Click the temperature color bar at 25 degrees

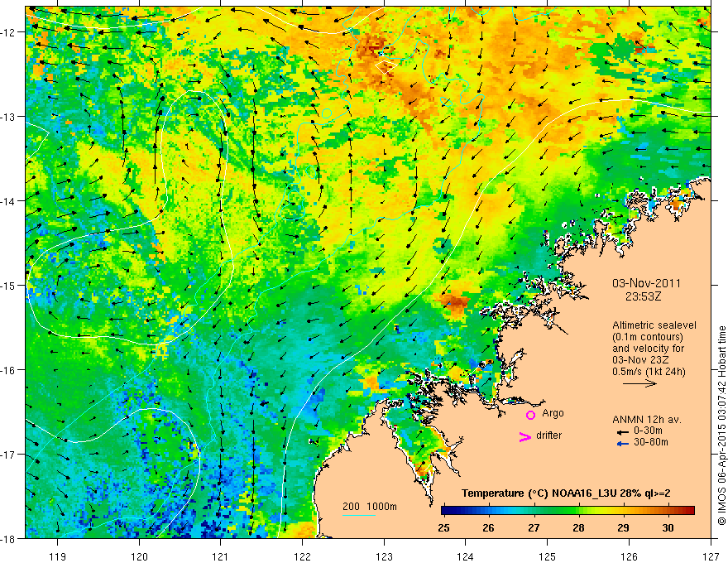[x=444, y=511]
